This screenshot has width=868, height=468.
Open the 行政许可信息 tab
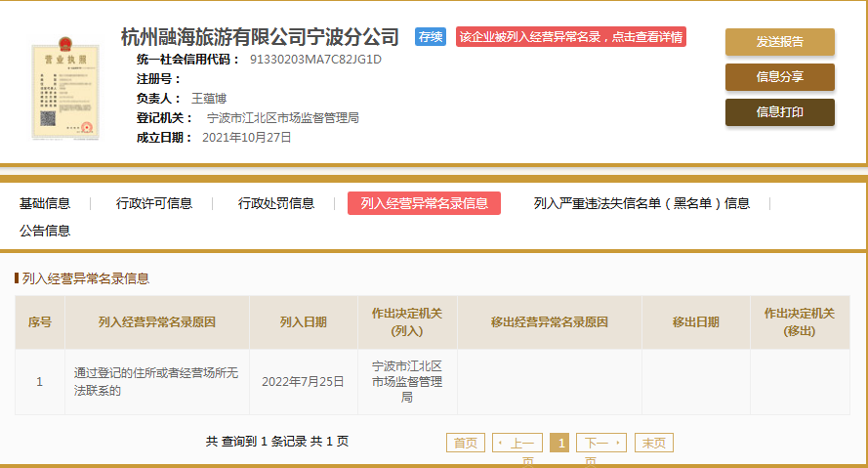pos(154,203)
